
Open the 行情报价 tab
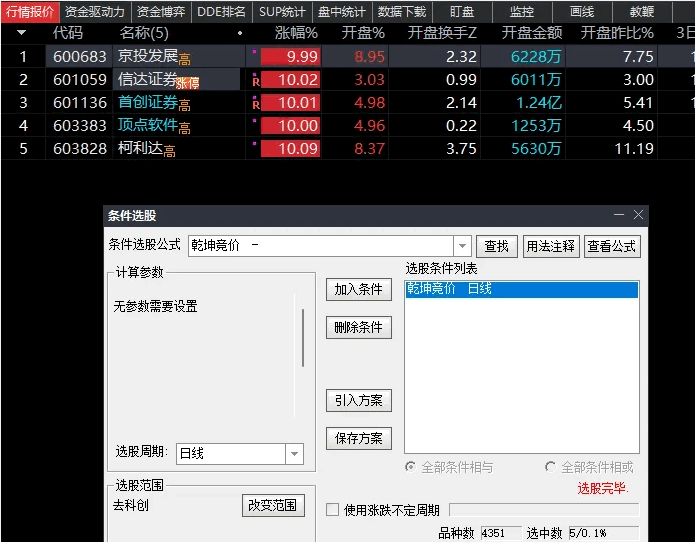tap(30, 12)
